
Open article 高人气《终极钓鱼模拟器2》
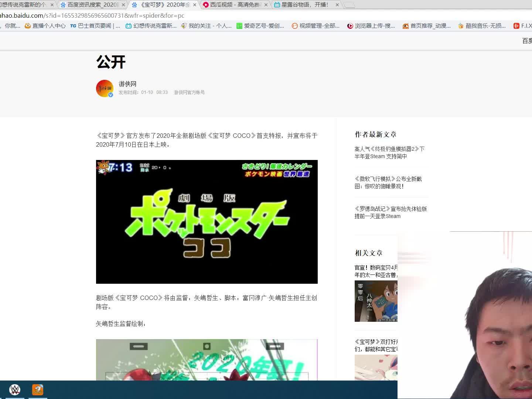tap(390, 153)
